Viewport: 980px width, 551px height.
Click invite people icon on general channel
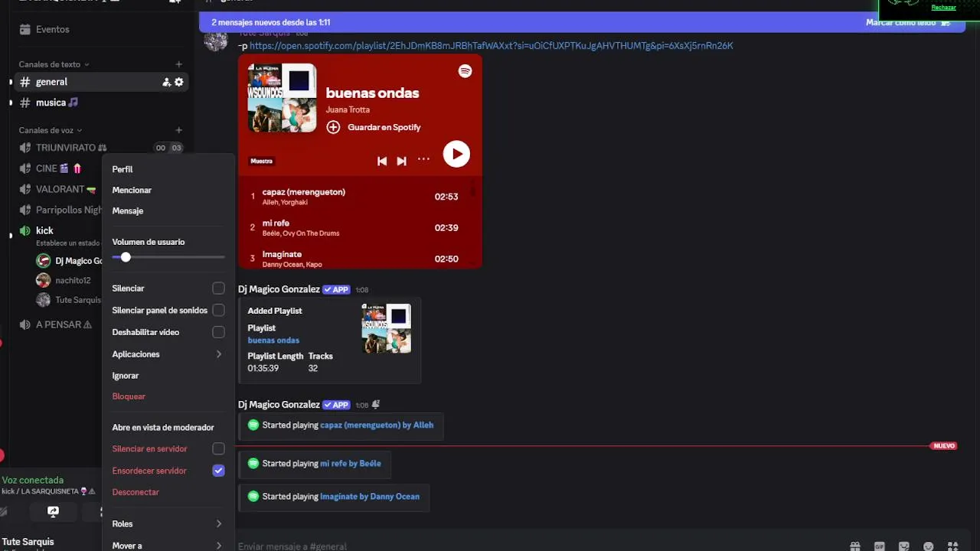tap(166, 82)
